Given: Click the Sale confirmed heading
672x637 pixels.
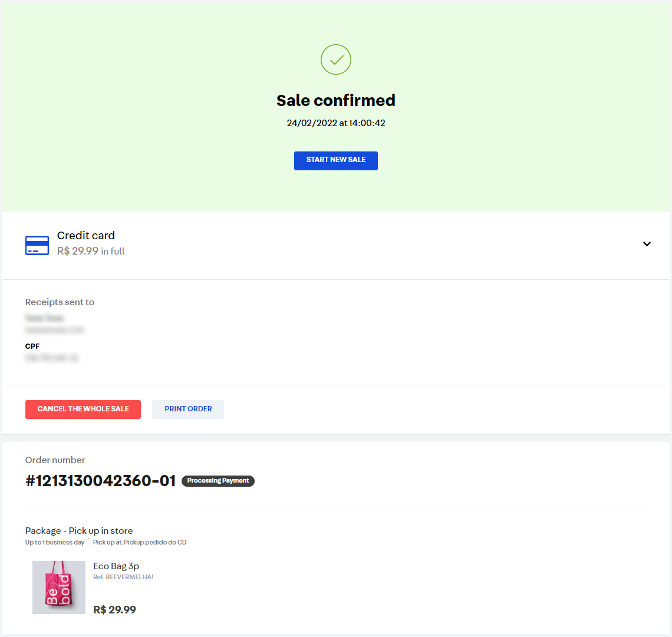Looking at the screenshot, I should [x=336, y=101].
